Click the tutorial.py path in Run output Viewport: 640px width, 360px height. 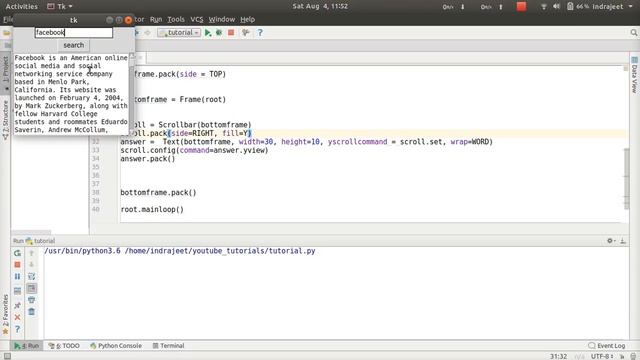click(220, 251)
